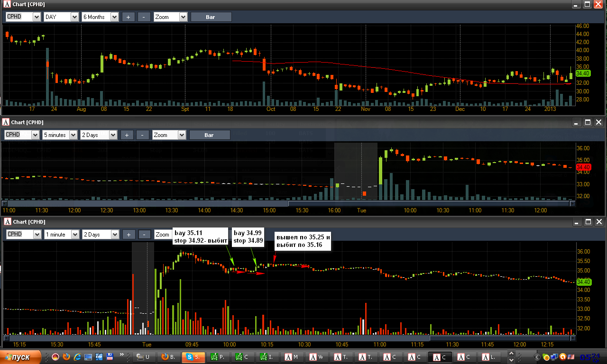Viewport: 607px width, 364px height.
Task: Click the Bar button in the DAY chart
Action: 211,17
